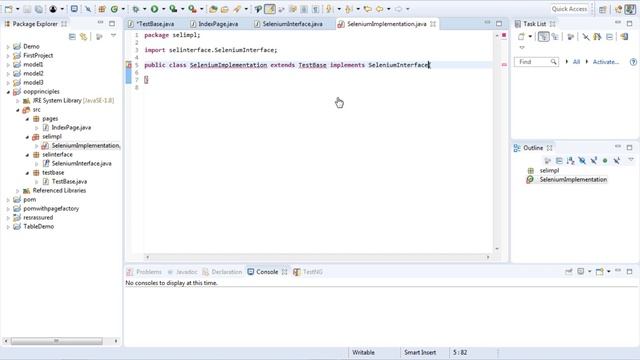Click the Debug bug toolbar icon
This screenshot has width=640, height=360.
136,9
